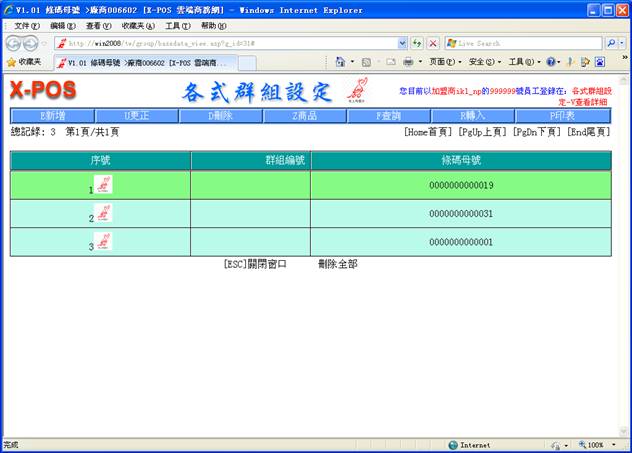This screenshot has width=632, height=453.
Task: Click the icon in row 3
Action: (x=103, y=242)
